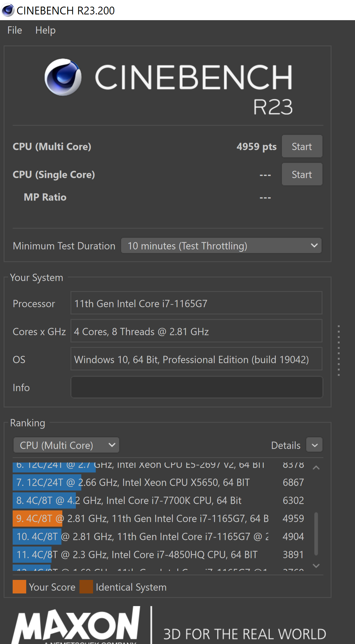Screen dimensions: 355x644
Task: Click the Cinebench sphere logo
Action: [63, 77]
